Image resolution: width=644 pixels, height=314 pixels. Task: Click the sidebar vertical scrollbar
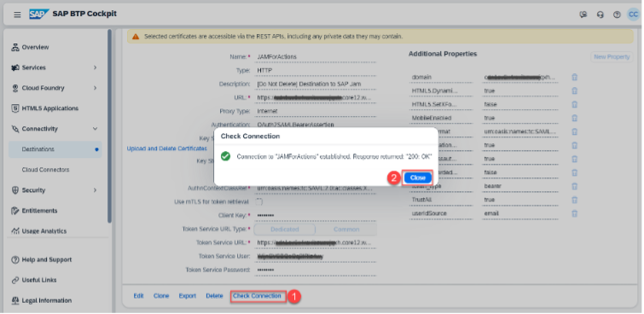coord(109,125)
